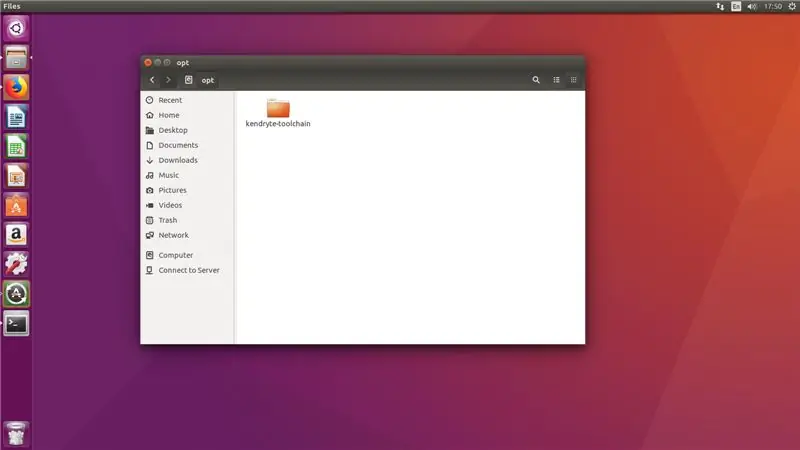This screenshot has height=450, width=800.
Task: Open the Amazon launcher icon
Action: (x=16, y=235)
